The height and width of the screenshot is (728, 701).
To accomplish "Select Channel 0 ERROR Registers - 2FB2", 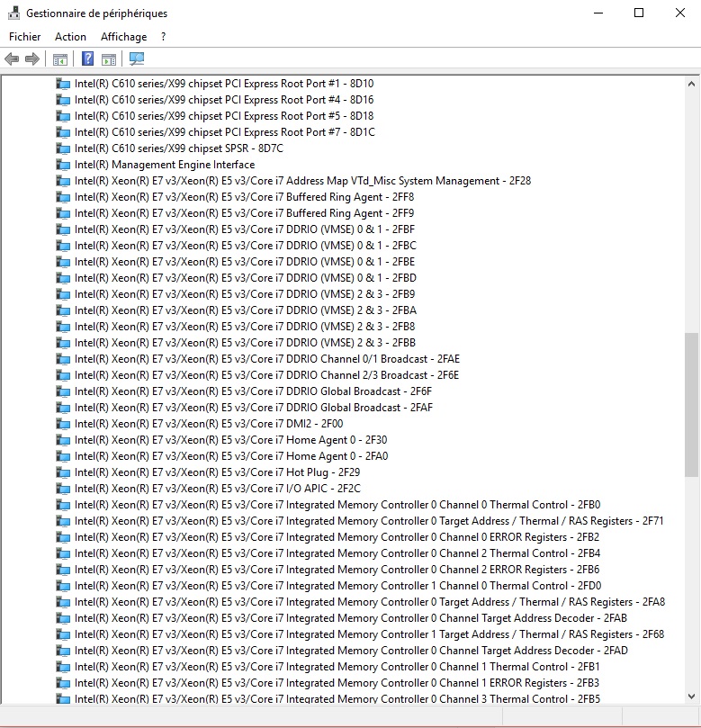I will tap(337, 537).
